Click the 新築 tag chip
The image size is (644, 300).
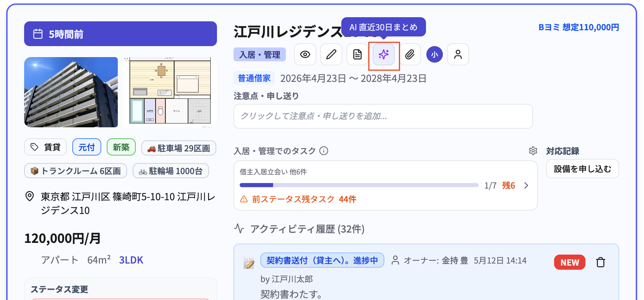pyautogui.click(x=121, y=147)
